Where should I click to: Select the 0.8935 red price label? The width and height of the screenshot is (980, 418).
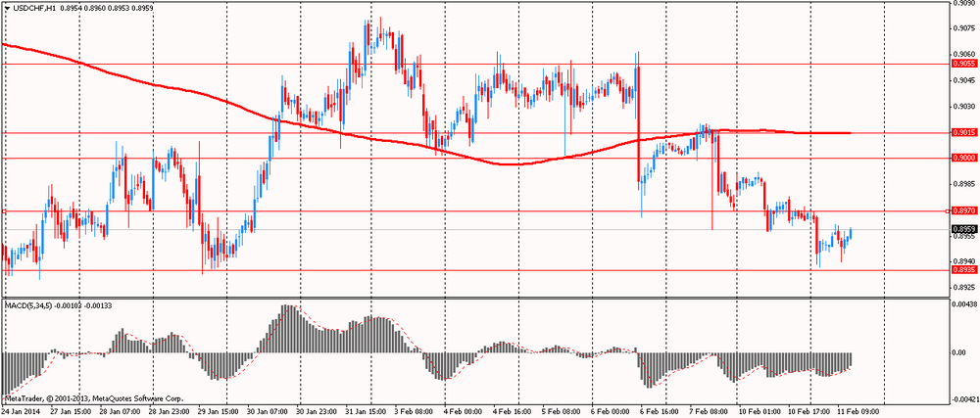pyautogui.click(x=962, y=271)
